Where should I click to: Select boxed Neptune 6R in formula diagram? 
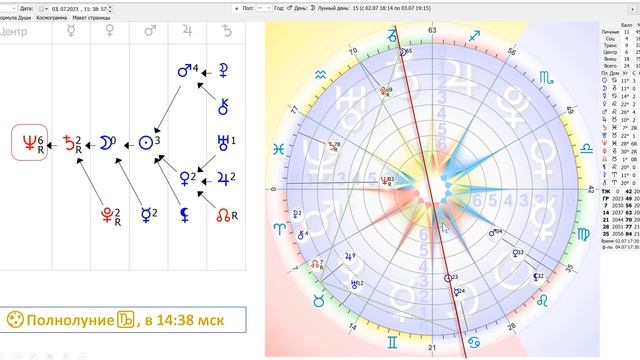29,142
